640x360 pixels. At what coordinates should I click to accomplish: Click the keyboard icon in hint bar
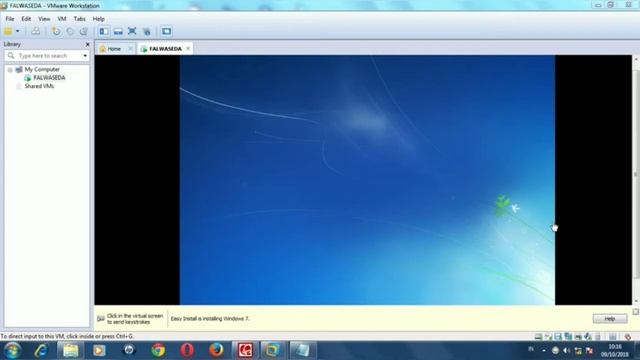(x=101, y=319)
